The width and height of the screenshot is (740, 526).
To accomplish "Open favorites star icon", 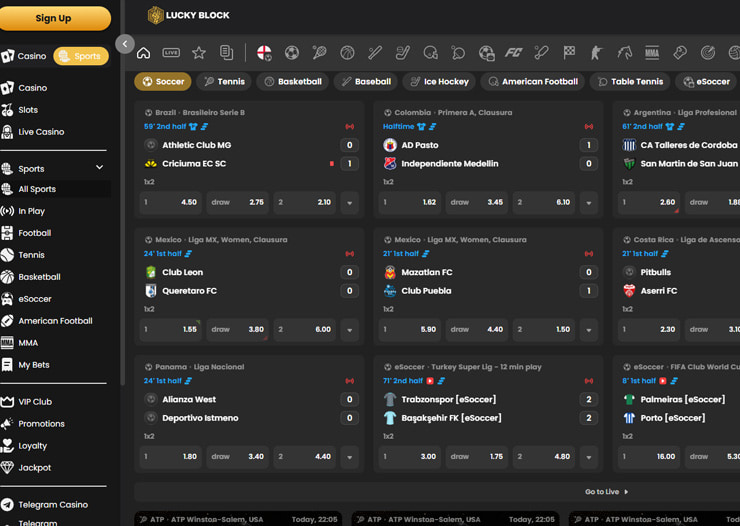I will pos(199,53).
